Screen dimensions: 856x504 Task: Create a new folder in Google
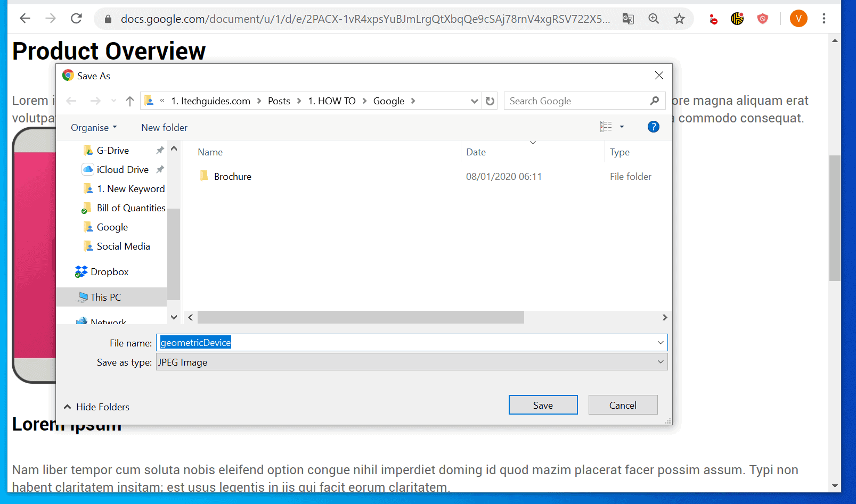click(164, 127)
